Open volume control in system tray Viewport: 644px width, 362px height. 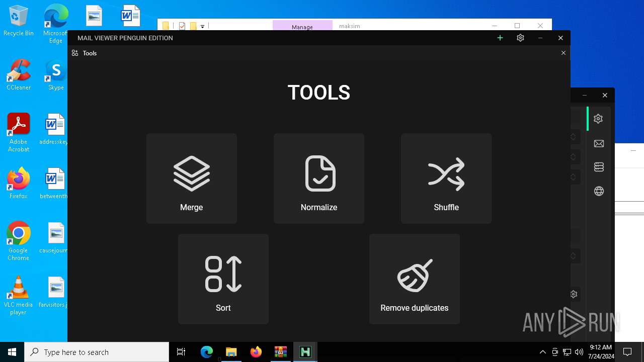(x=579, y=352)
